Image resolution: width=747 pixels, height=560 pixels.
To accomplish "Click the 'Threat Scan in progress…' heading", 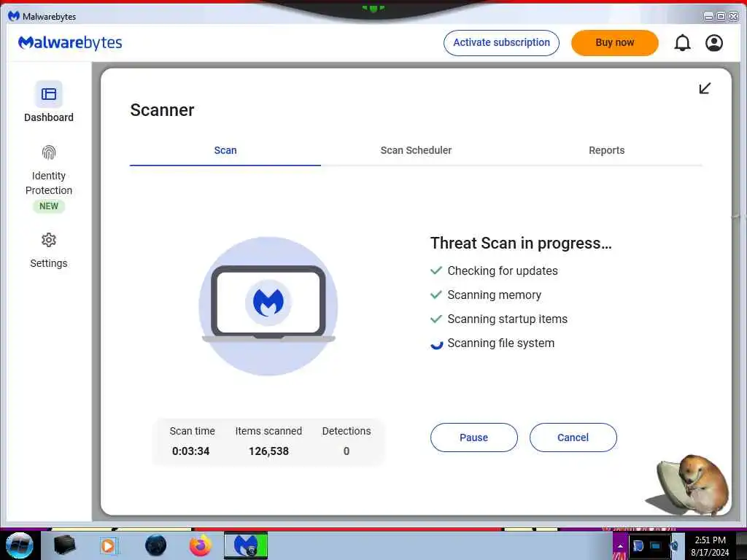I will pyautogui.click(x=521, y=244).
